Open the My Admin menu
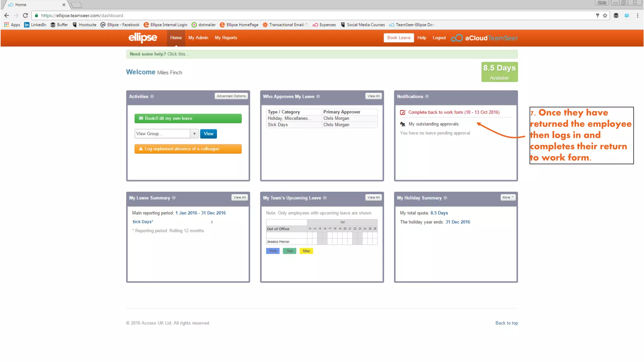Image resolution: width=644 pixels, height=362 pixels. 198,38
